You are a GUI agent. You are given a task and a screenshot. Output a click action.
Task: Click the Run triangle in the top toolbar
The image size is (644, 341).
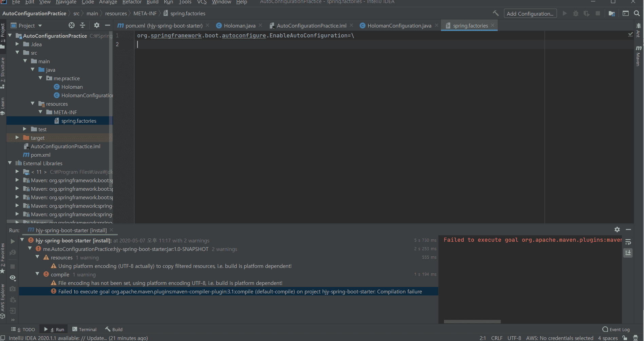[565, 13]
